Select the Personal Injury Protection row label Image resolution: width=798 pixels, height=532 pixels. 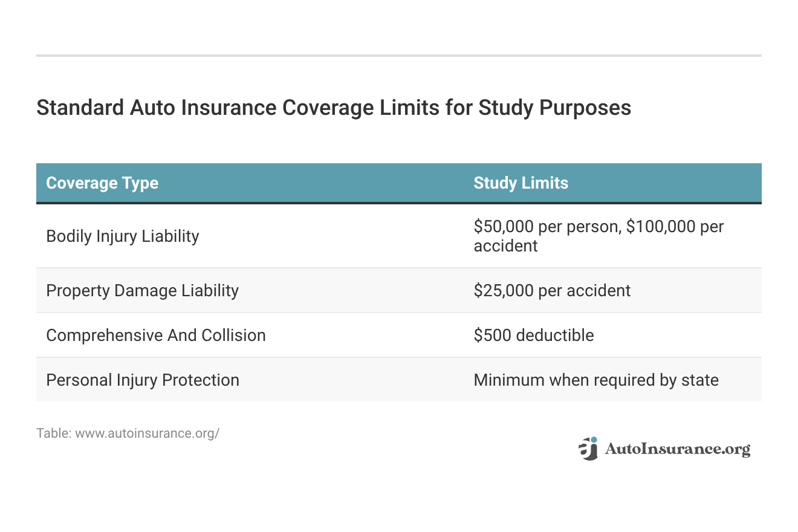click(143, 380)
